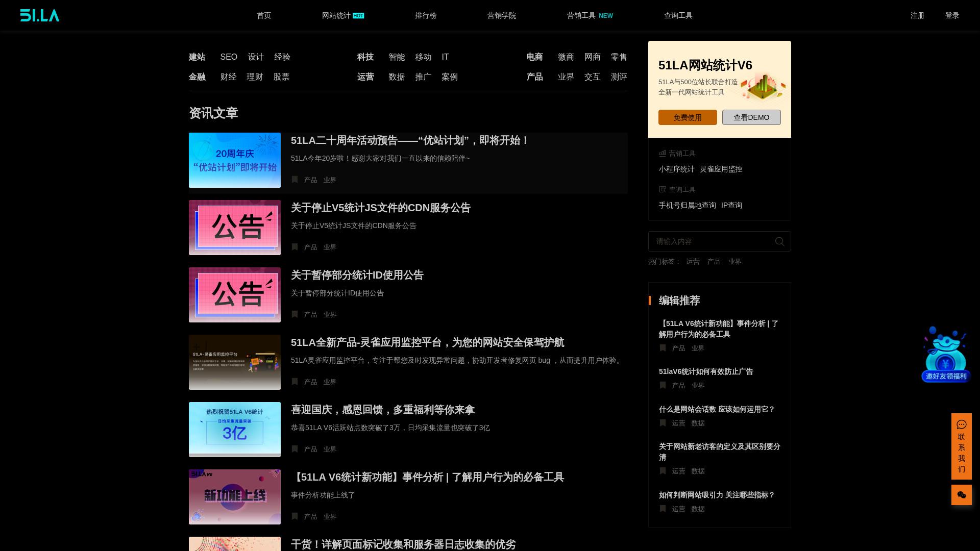Focus the 请输入内容 search field
The width and height of the screenshot is (980, 551).
tap(720, 241)
